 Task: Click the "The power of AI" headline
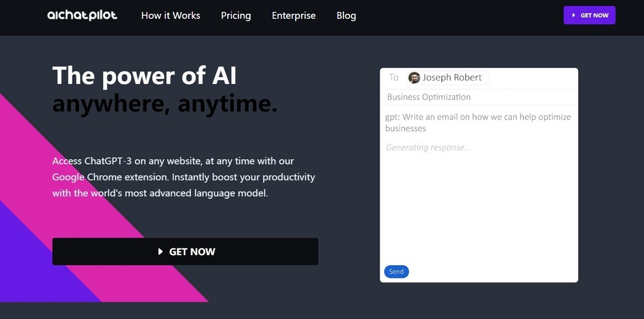145,76
